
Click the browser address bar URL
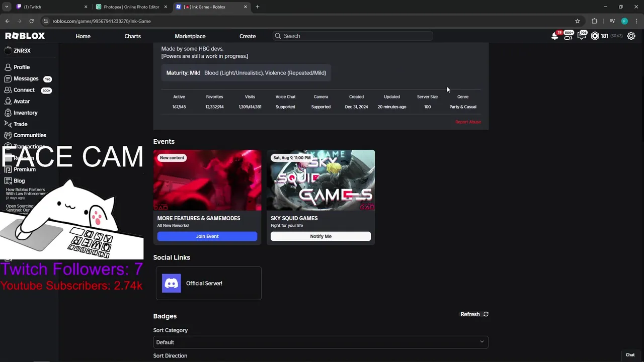point(102,21)
